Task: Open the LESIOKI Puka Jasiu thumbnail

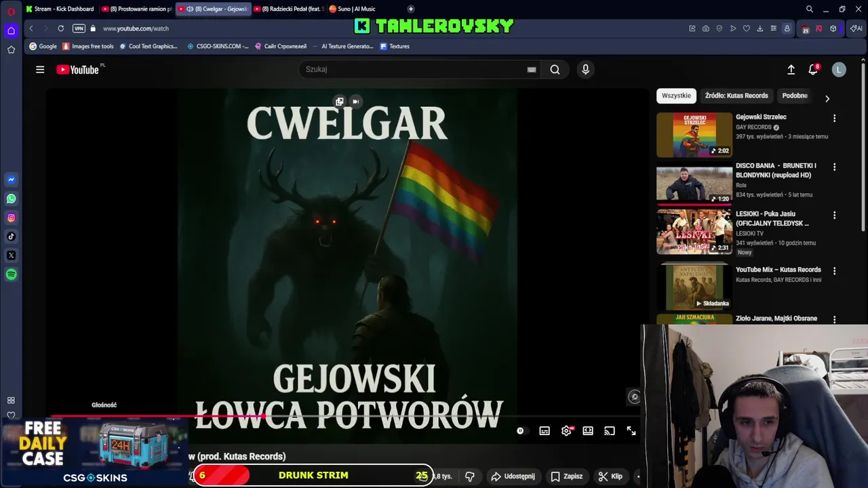Action: [x=694, y=232]
